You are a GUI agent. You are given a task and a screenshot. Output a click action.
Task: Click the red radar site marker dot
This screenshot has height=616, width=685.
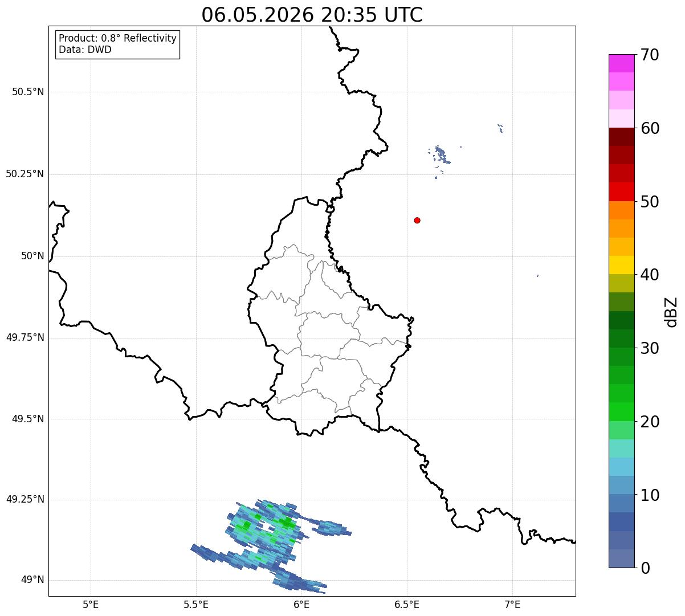pyautogui.click(x=417, y=220)
